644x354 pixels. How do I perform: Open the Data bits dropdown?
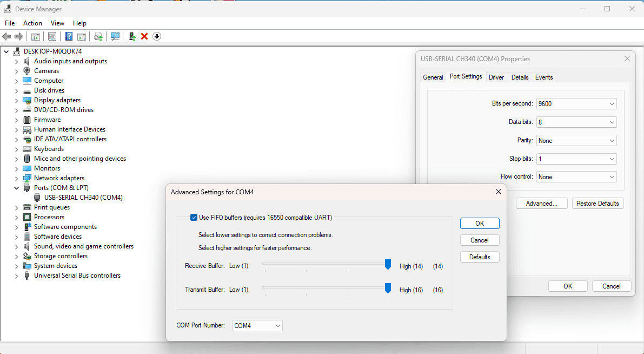[576, 122]
